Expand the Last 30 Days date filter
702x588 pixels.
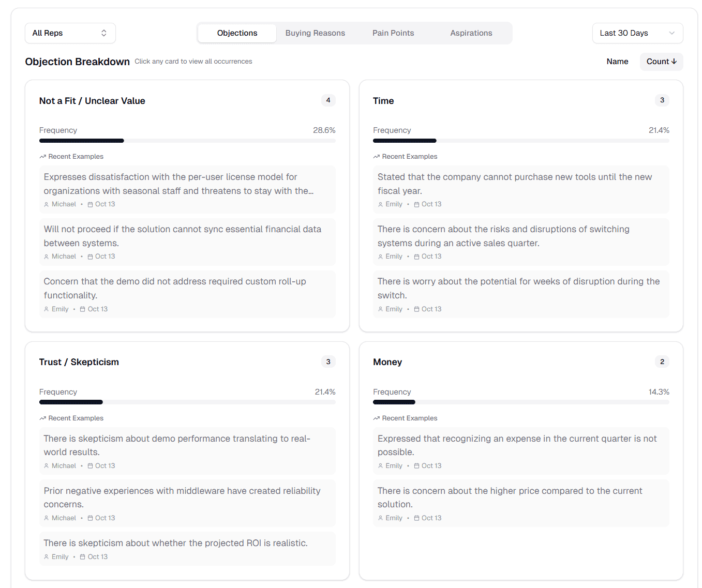pos(637,33)
